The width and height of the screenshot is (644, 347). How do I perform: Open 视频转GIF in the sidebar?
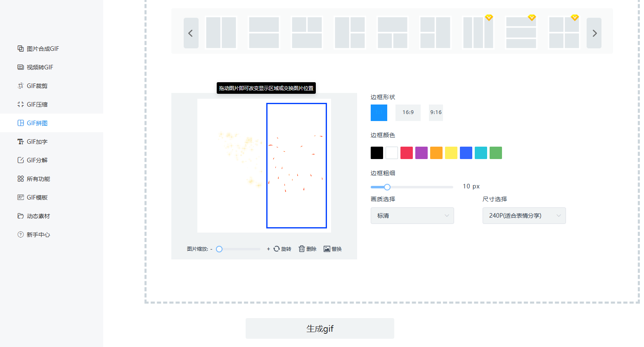coord(36,67)
